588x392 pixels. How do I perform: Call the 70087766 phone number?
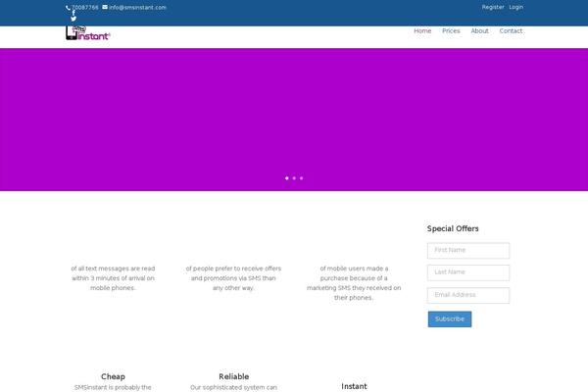tap(85, 8)
